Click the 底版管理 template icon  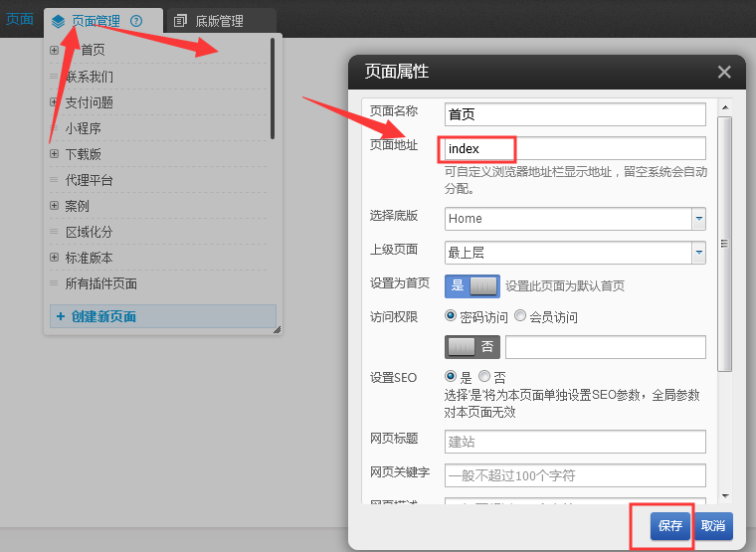[180, 20]
